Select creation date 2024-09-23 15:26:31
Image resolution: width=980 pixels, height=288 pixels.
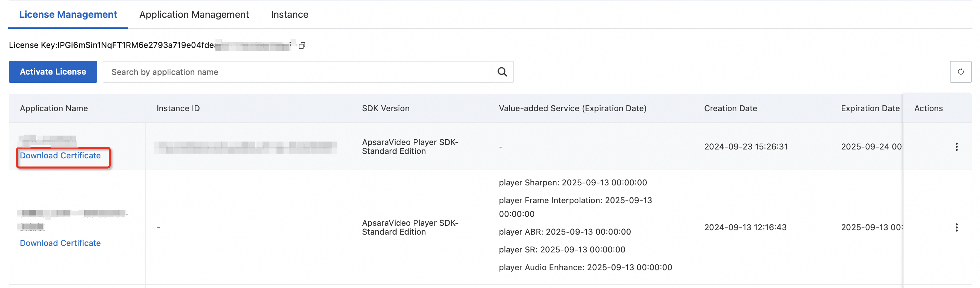[746, 147]
